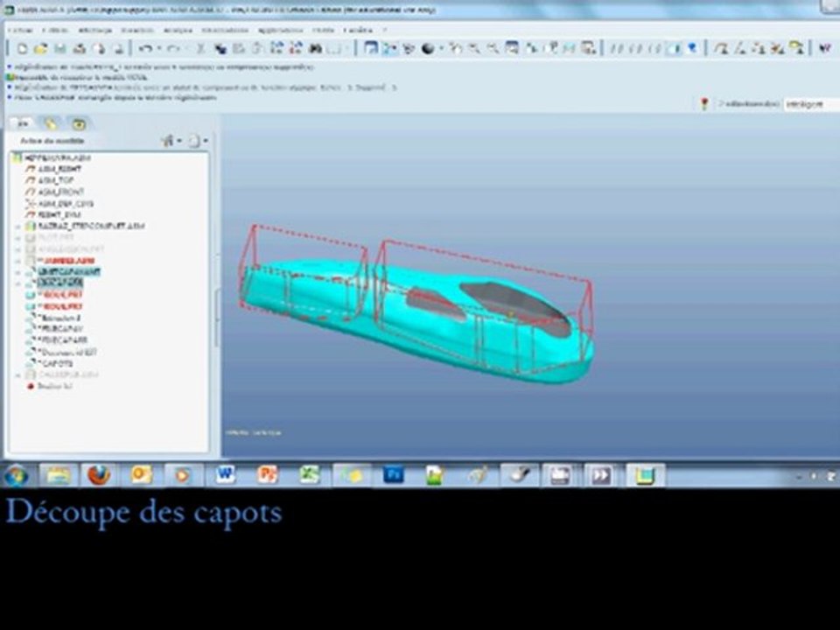The image size is (840, 630).
Task: Click the rightmost toolbar icon at window edge
Action: [x=825, y=49]
